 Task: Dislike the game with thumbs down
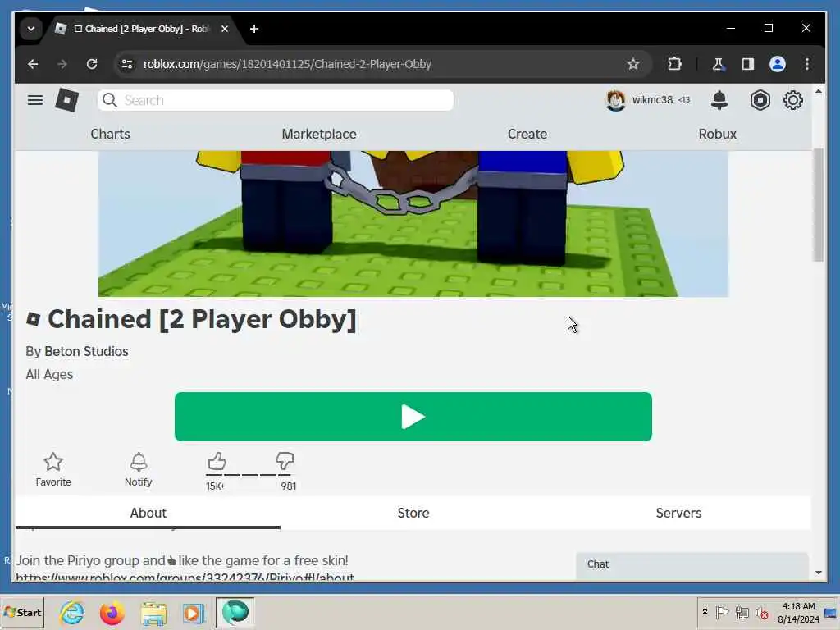285,461
